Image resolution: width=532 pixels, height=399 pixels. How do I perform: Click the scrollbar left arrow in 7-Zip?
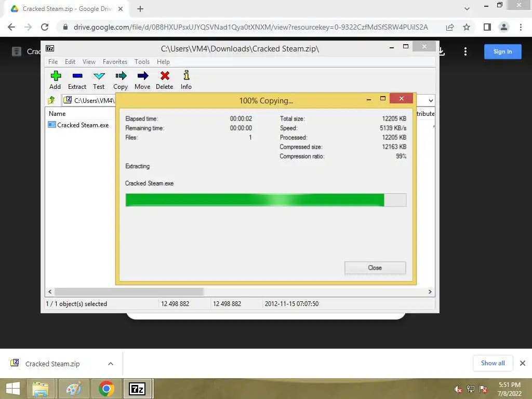50,292
